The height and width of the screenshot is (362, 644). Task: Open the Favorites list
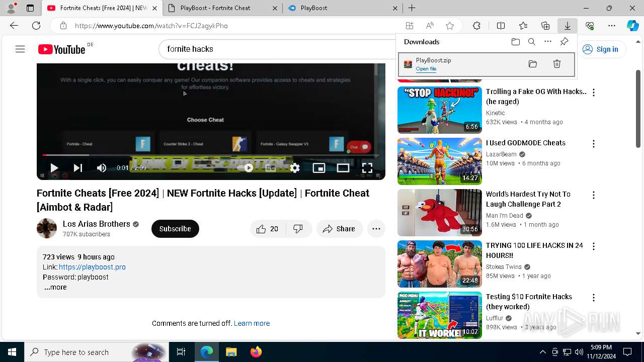523,26
